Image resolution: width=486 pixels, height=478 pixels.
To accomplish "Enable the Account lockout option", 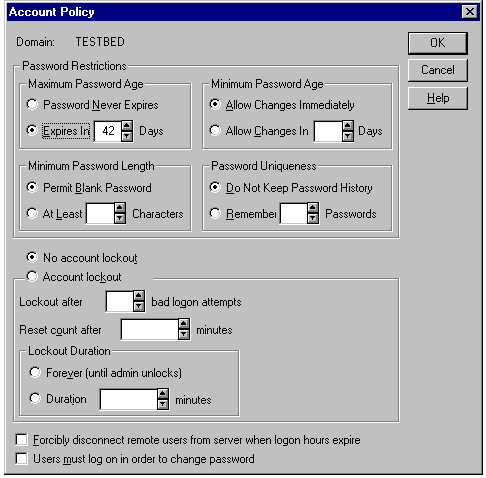I will point(32,276).
